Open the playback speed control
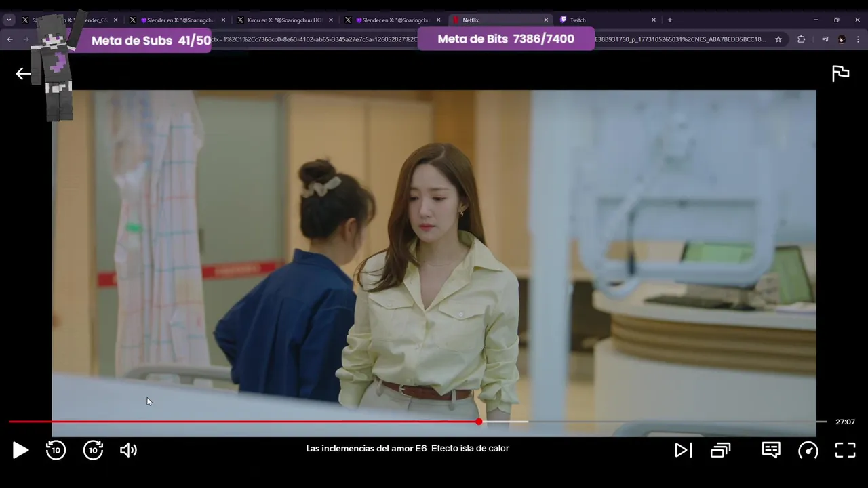 (x=808, y=450)
